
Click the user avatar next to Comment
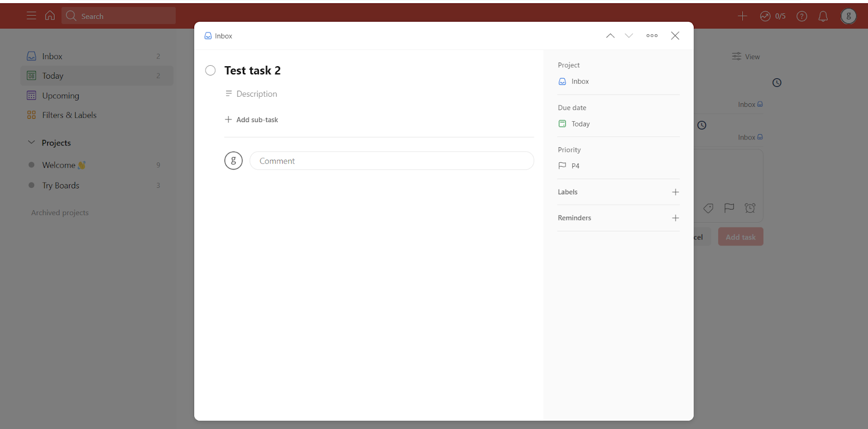[233, 160]
